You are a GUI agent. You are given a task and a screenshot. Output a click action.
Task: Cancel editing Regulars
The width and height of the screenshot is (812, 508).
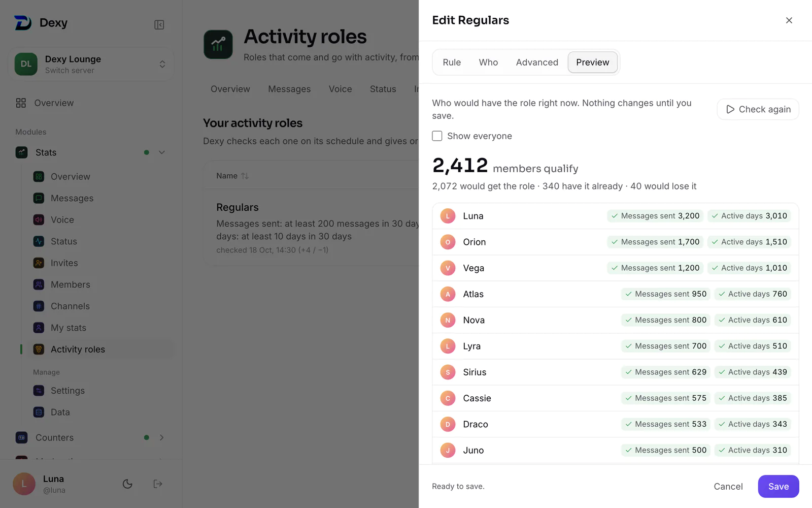pos(728,486)
